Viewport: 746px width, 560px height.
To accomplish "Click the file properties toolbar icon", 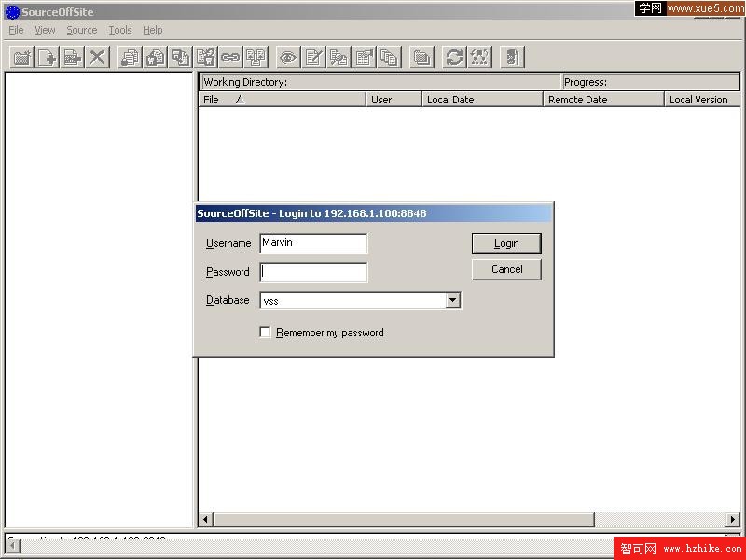I will click(364, 58).
